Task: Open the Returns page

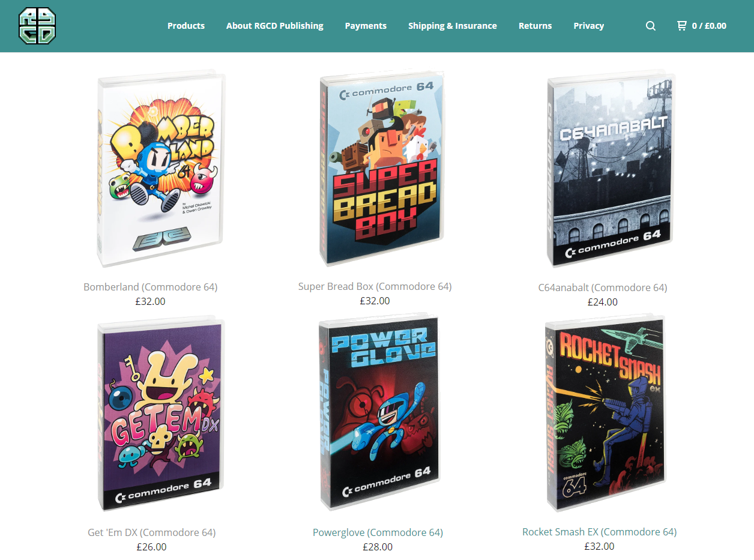Action: click(x=535, y=26)
